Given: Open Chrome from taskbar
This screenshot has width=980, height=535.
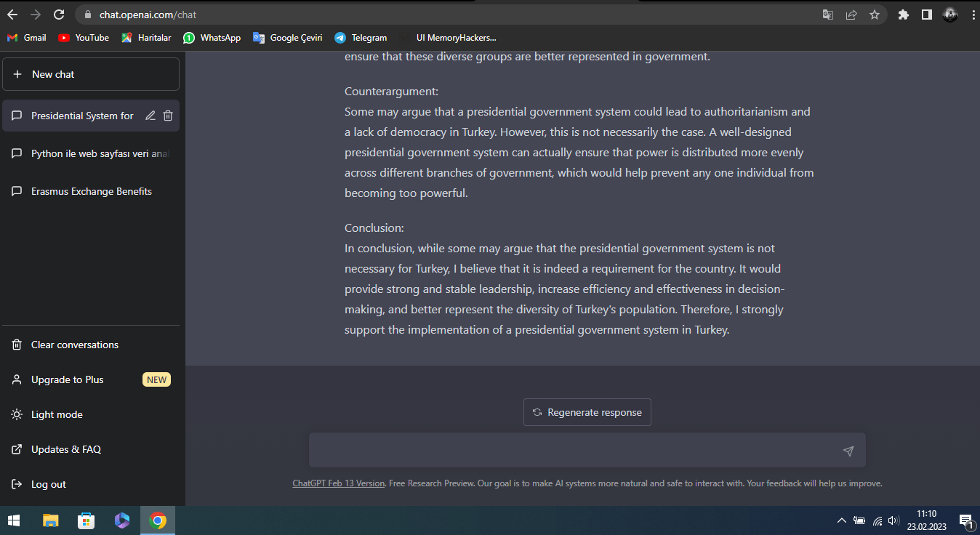Looking at the screenshot, I should (x=158, y=520).
